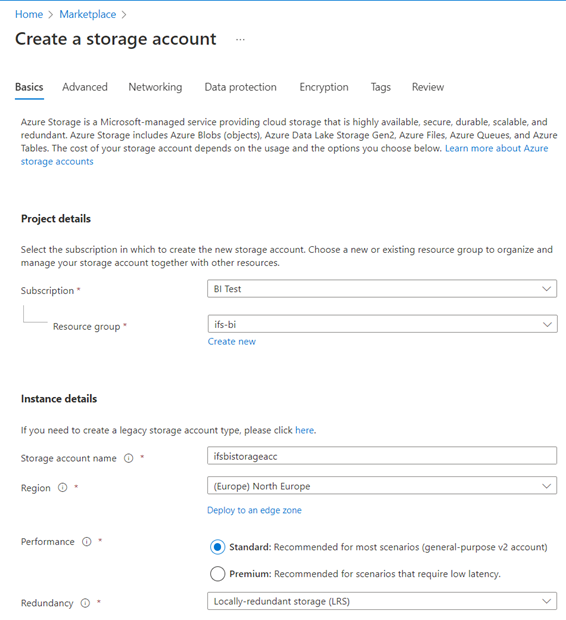Switch to the Encryption tab
Image resolution: width=566 pixels, height=620 pixels.
[324, 87]
